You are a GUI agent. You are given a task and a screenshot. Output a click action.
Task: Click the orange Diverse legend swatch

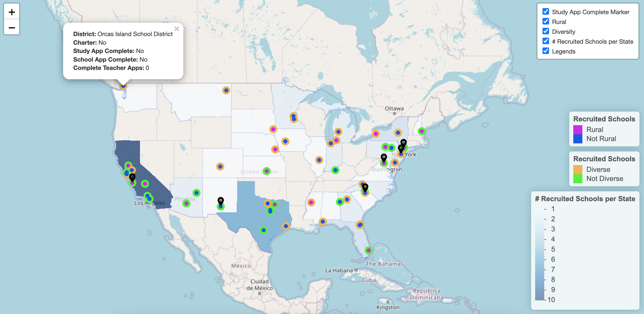point(578,169)
